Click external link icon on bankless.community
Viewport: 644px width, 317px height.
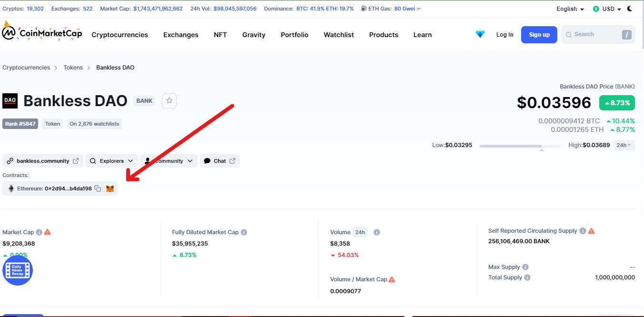[76, 161]
